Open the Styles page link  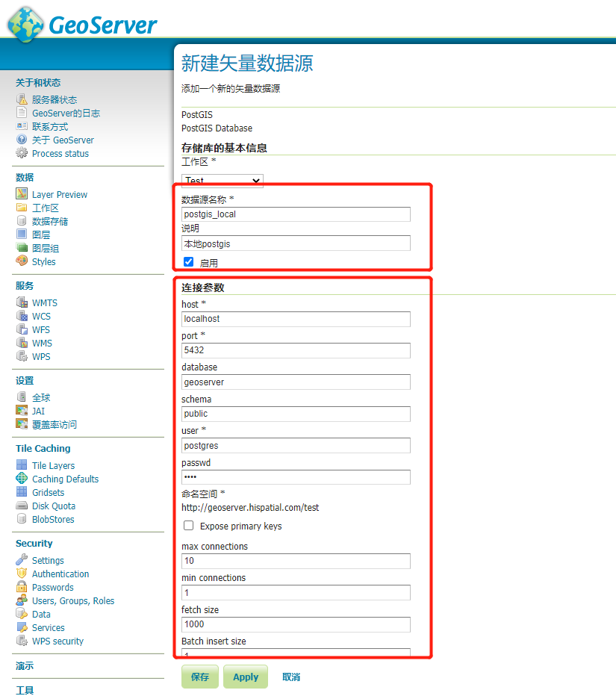pyautogui.click(x=43, y=262)
